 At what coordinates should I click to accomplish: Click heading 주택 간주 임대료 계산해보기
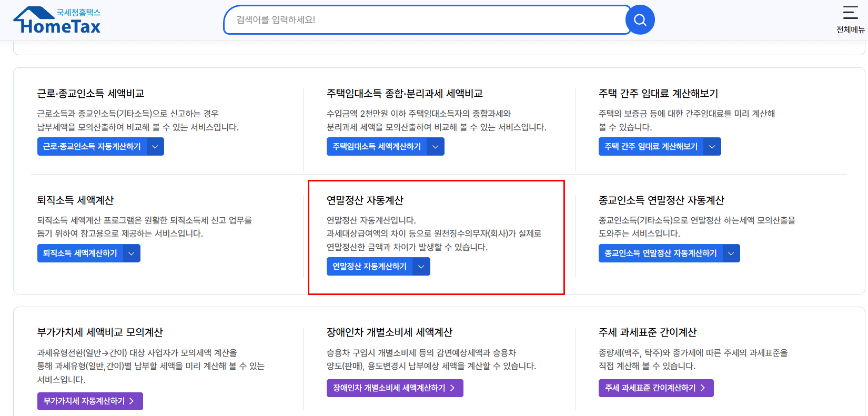(x=658, y=94)
